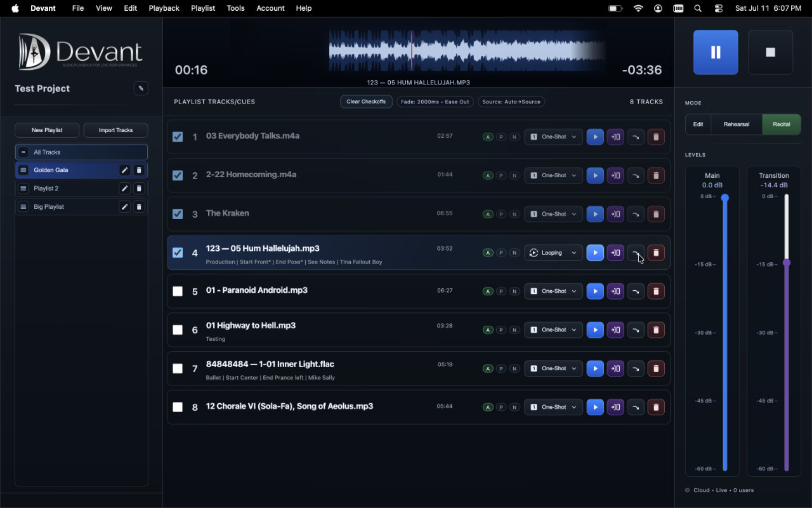This screenshot has height=508, width=812.
Task: Open One-Shot dropdown for Inner Light.flac
Action: 553,368
